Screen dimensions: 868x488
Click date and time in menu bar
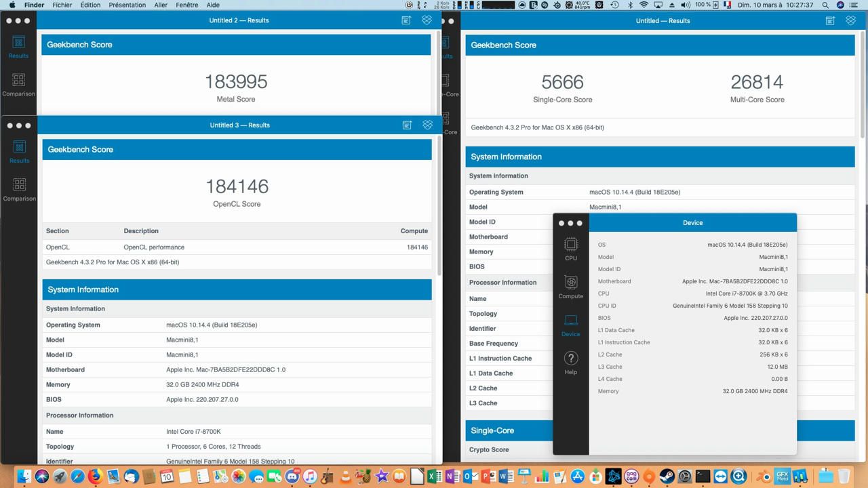point(776,5)
